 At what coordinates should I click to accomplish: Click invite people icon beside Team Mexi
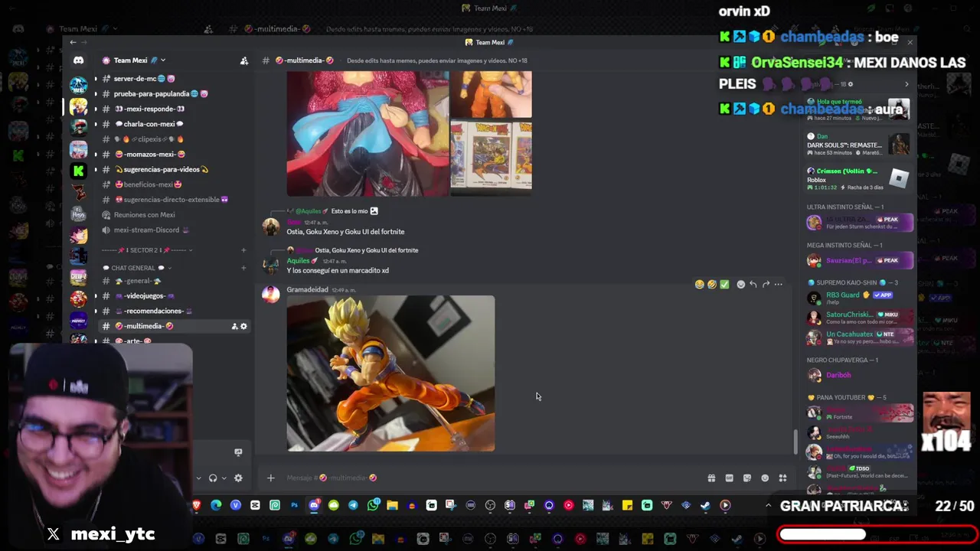click(x=244, y=60)
